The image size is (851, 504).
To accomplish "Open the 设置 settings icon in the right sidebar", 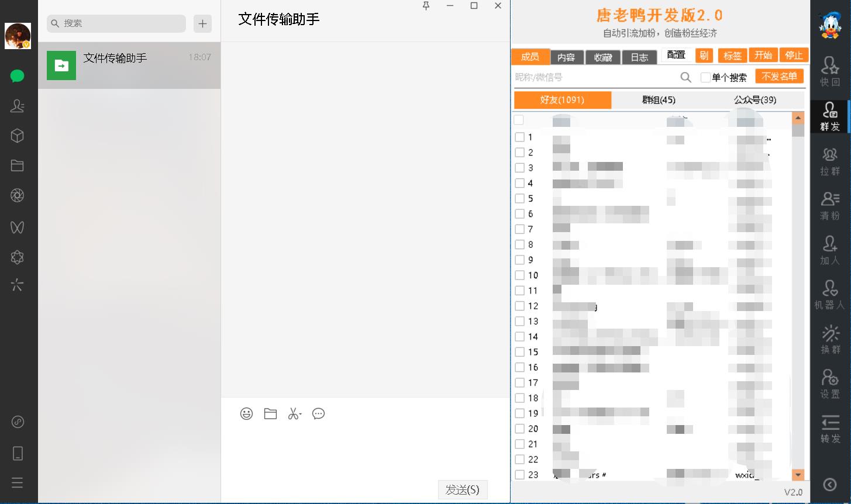I will pos(830,384).
